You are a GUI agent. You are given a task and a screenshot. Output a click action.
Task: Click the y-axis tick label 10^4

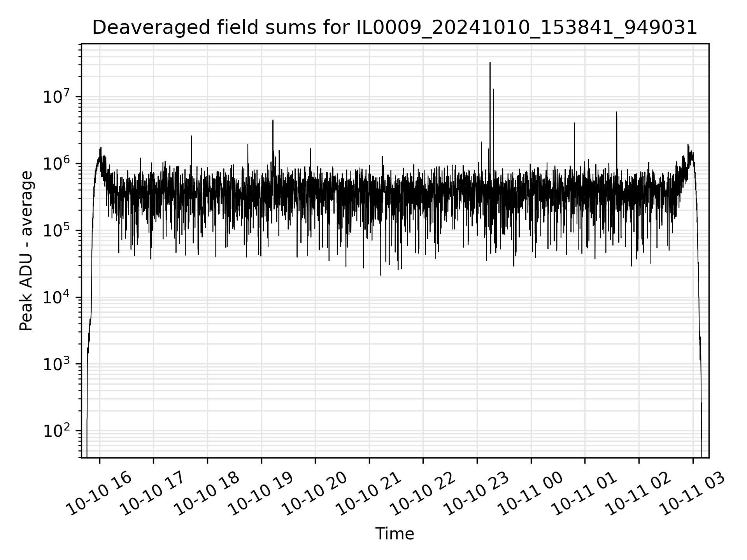[x=57, y=297]
